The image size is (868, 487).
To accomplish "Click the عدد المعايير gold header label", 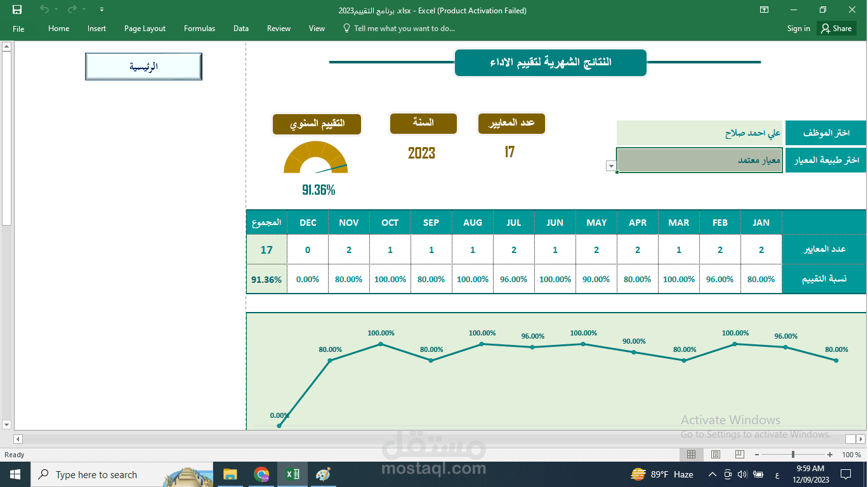I will coord(511,123).
